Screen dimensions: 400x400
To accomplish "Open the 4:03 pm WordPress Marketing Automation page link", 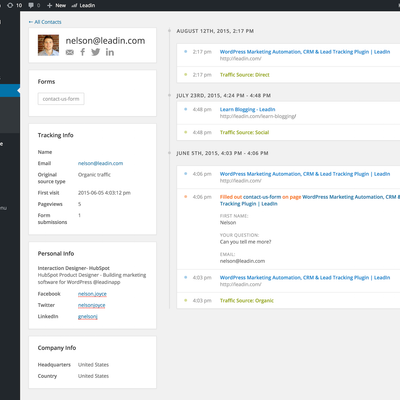I will [305, 278].
